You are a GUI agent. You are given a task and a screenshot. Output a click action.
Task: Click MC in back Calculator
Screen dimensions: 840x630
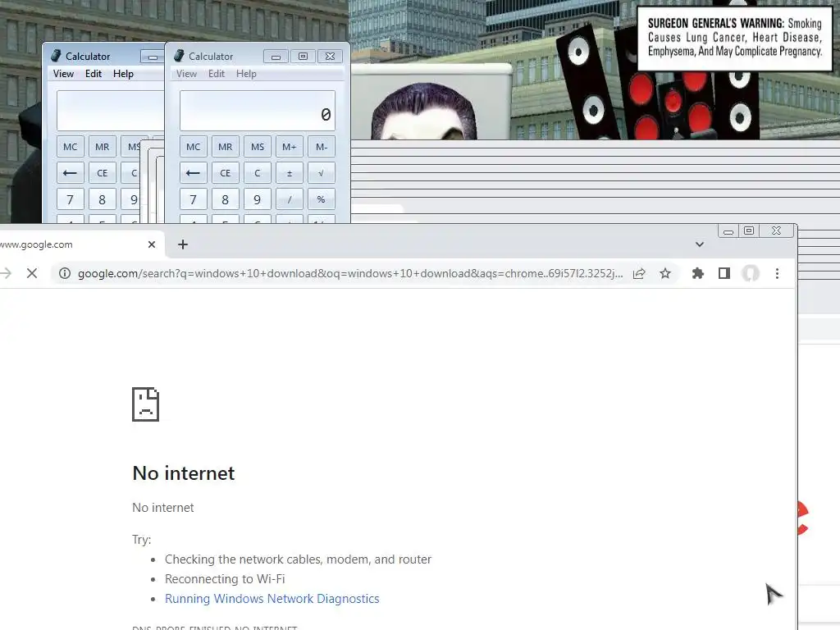coord(71,147)
